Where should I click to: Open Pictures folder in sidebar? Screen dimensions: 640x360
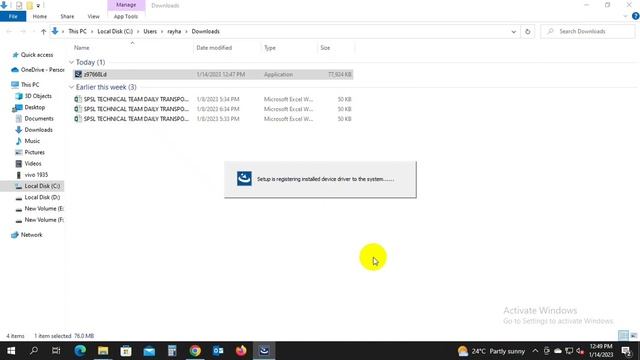click(34, 152)
